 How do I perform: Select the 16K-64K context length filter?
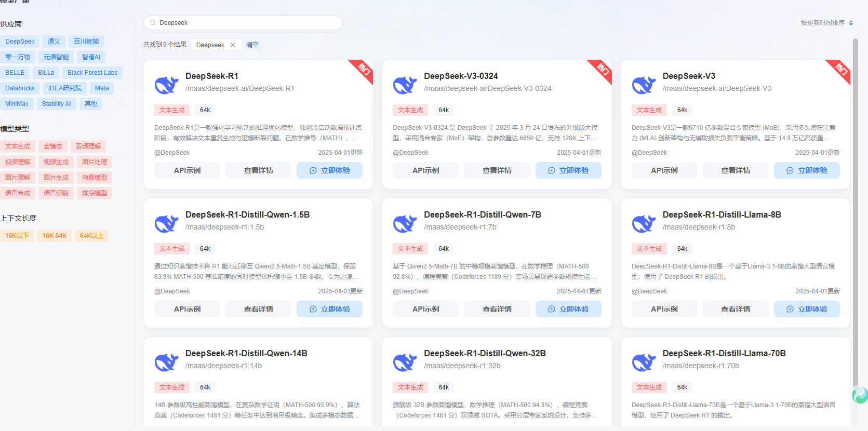coord(55,236)
